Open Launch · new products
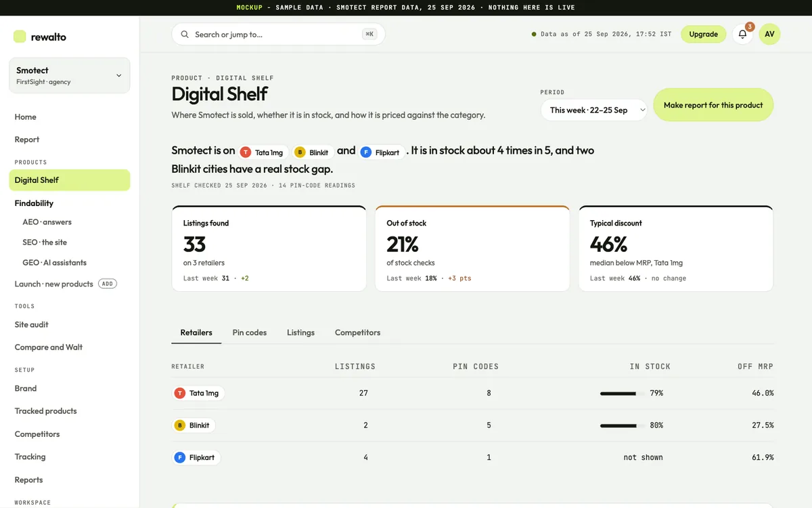Viewport: 812px width, 508px height. [x=54, y=284]
